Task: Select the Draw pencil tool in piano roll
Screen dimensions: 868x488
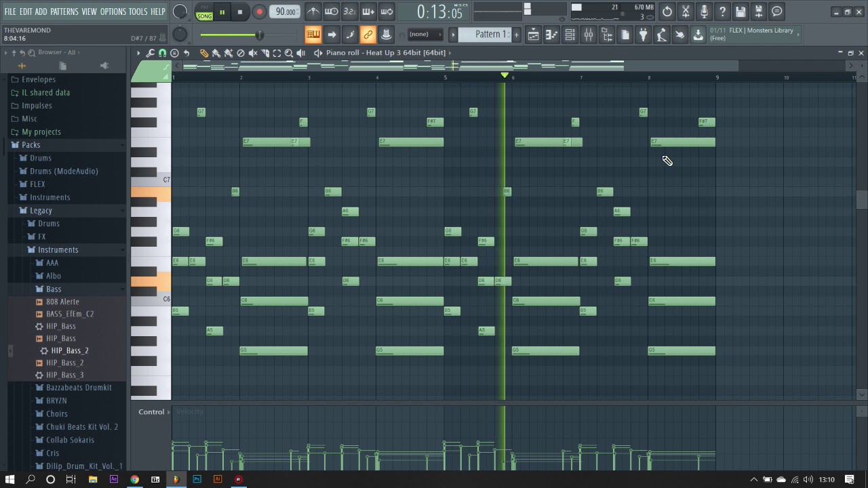Action: coord(204,53)
